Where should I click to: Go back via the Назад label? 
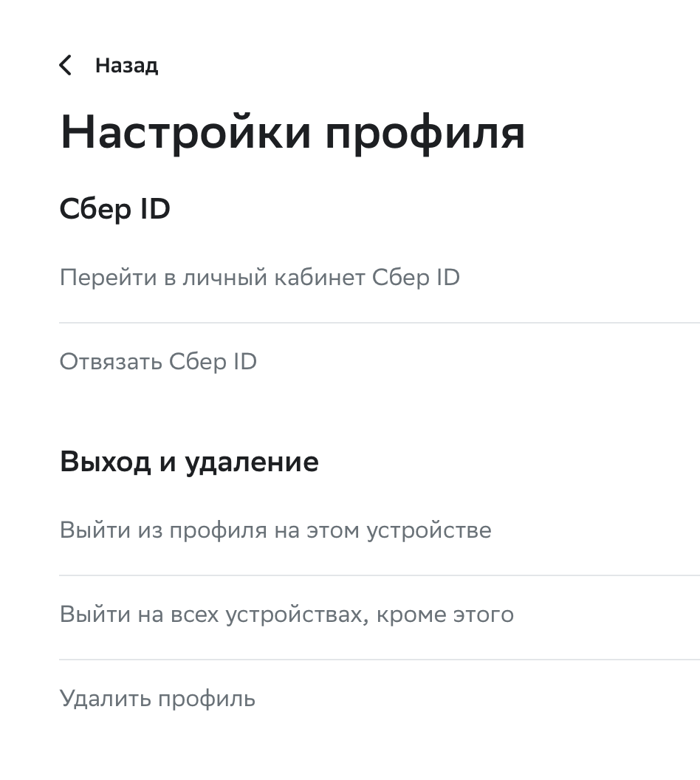[127, 66]
